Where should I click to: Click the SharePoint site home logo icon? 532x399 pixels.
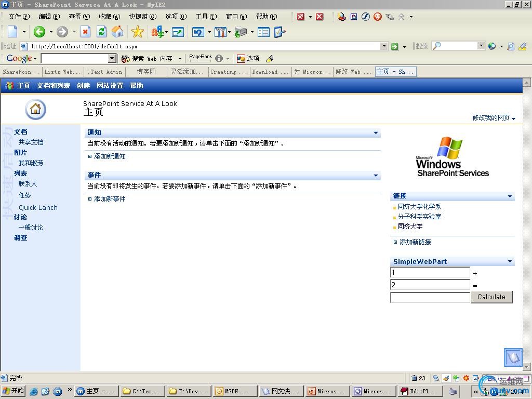(x=35, y=109)
